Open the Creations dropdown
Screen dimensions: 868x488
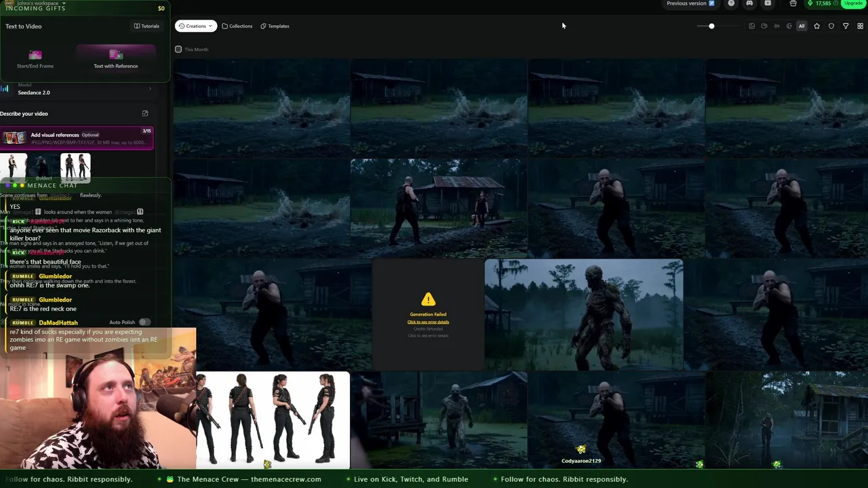click(196, 26)
